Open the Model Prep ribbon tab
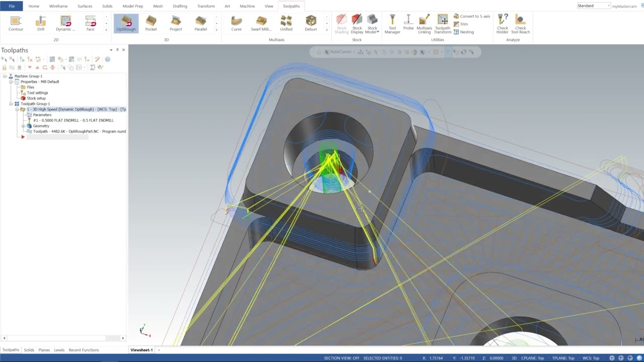This screenshot has width=644, height=362. tap(133, 6)
